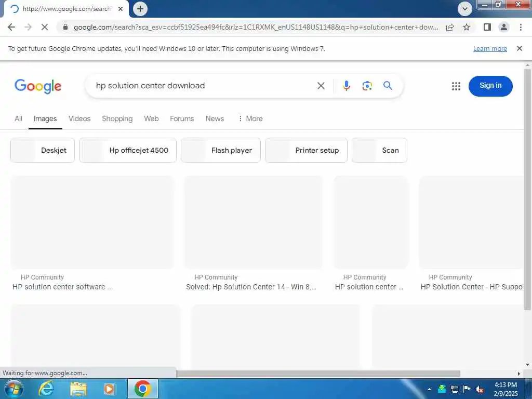Filter by Hp officejet 4500 chip
This screenshot has width=532, height=399.
(128, 150)
